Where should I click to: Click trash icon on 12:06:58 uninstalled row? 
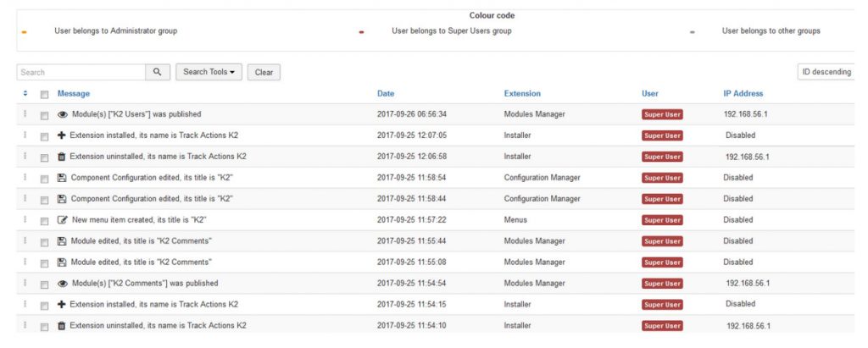click(x=61, y=157)
